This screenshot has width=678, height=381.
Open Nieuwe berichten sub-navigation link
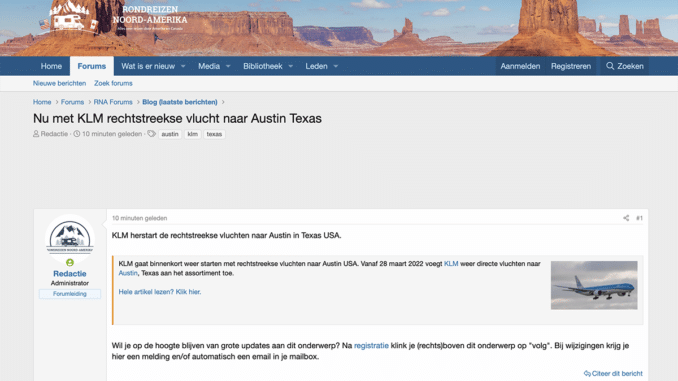coord(59,83)
